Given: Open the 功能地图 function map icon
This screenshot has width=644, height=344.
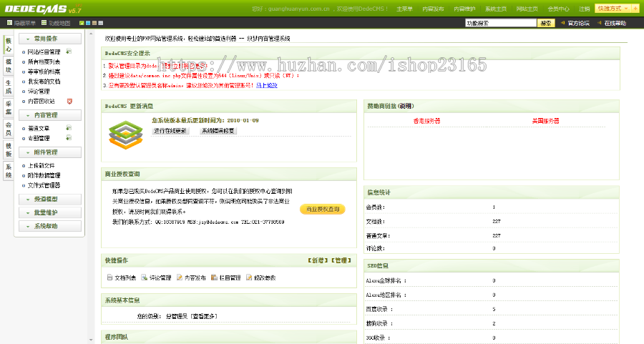Looking at the screenshot, I should pyautogui.click(x=44, y=23).
